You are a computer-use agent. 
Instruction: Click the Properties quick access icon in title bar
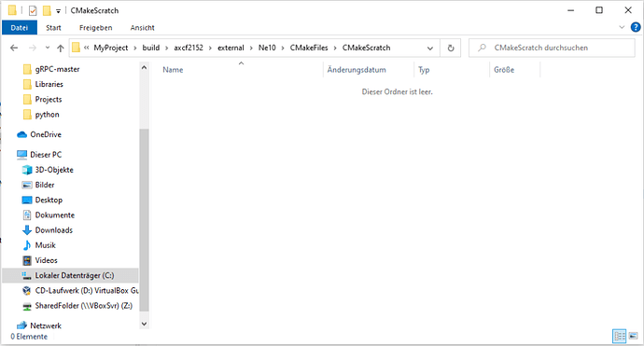33,10
